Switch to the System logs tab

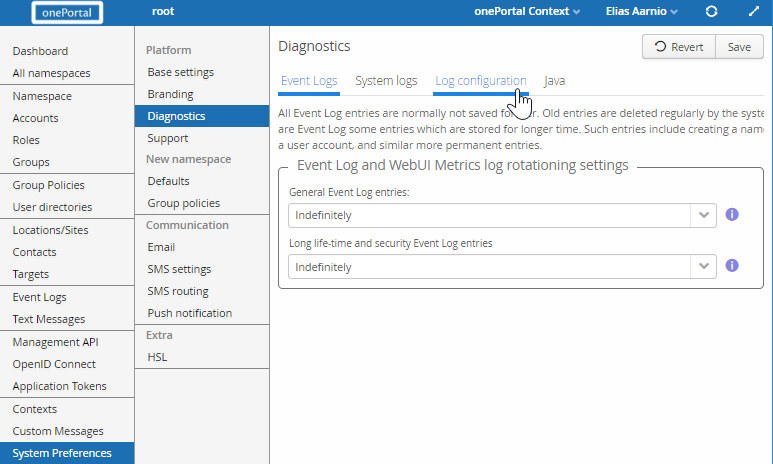pos(386,81)
